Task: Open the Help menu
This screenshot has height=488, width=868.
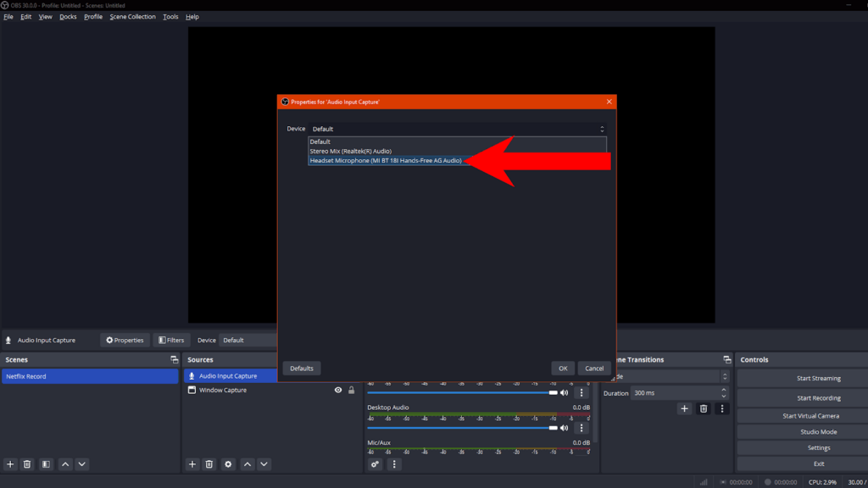Action: [192, 17]
